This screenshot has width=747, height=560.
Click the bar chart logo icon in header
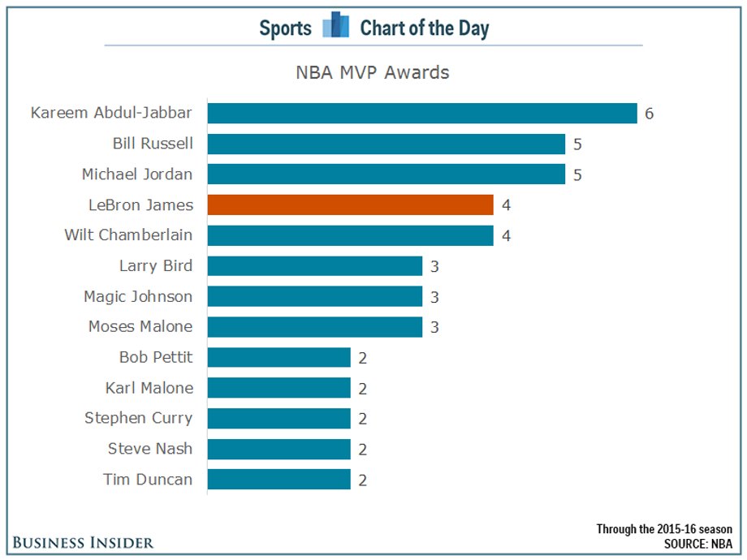point(336,25)
